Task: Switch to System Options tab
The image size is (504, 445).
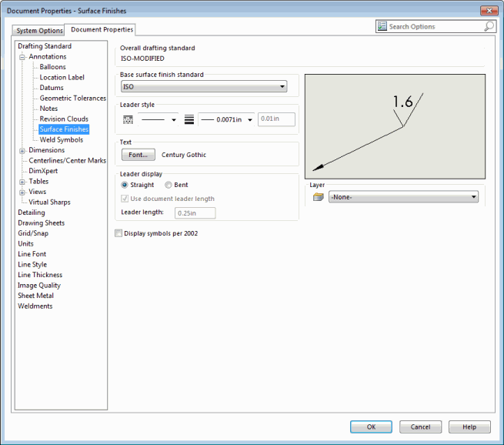Action: (x=38, y=31)
